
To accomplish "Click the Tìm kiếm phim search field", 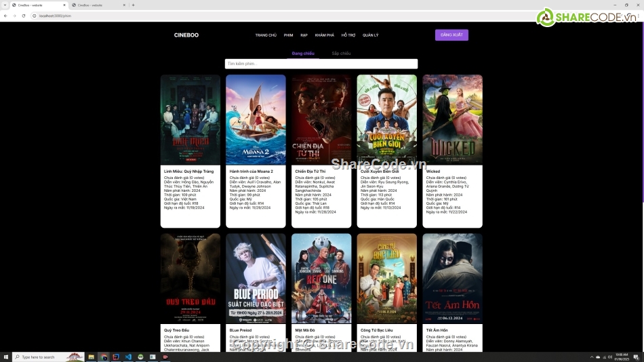I will [x=321, y=64].
